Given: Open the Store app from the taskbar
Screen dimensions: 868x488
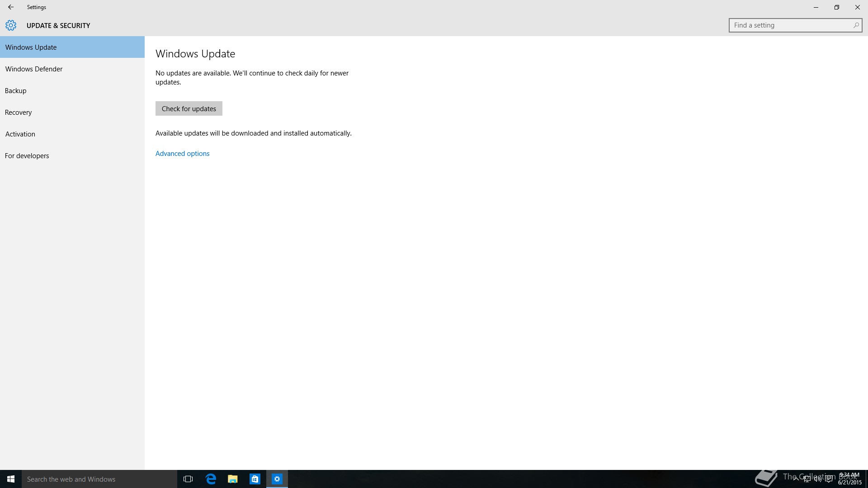Looking at the screenshot, I should (255, 479).
